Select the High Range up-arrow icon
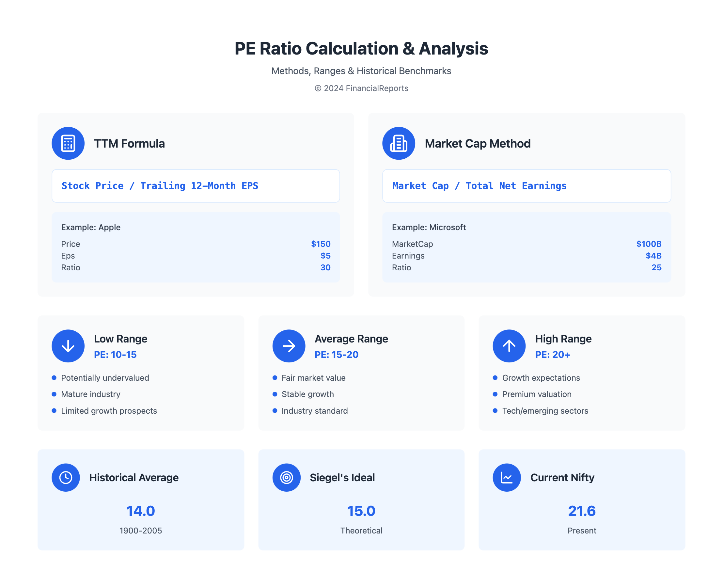This screenshot has height=588, width=723. (x=509, y=346)
